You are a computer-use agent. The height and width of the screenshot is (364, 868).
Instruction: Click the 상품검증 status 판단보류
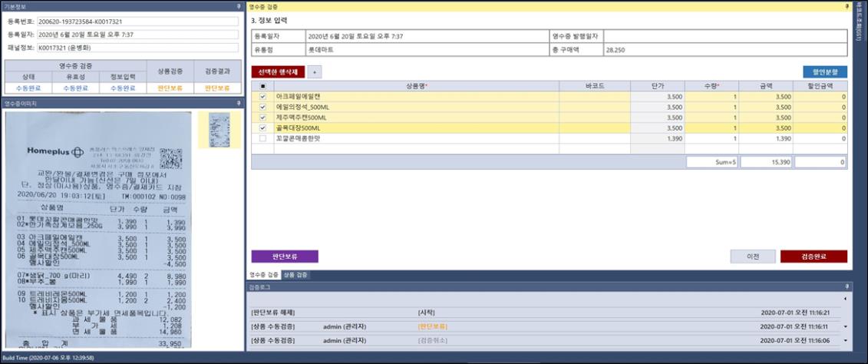tap(170, 88)
